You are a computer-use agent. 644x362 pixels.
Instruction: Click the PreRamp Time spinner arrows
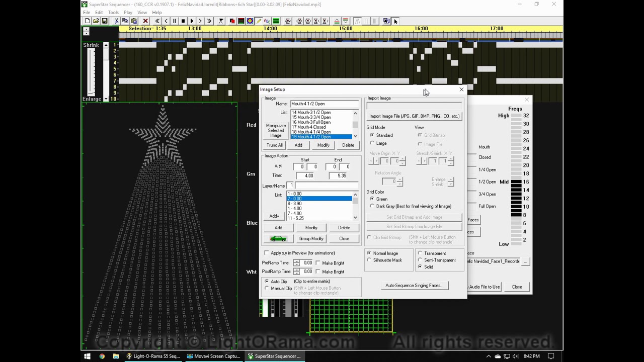296,263
